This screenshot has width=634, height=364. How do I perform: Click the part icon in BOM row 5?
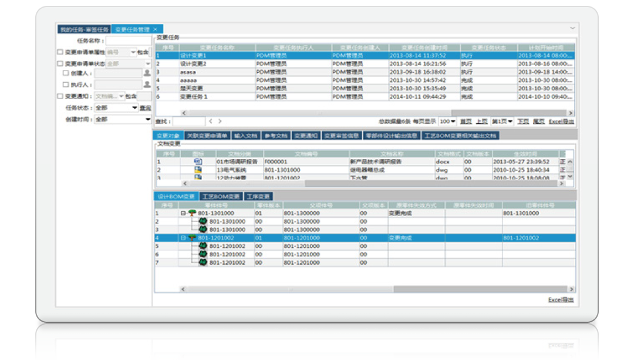coord(203,247)
